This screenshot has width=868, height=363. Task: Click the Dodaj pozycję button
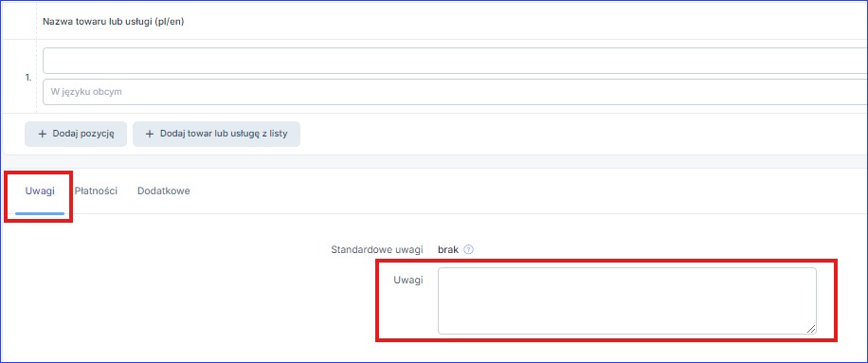(76, 134)
